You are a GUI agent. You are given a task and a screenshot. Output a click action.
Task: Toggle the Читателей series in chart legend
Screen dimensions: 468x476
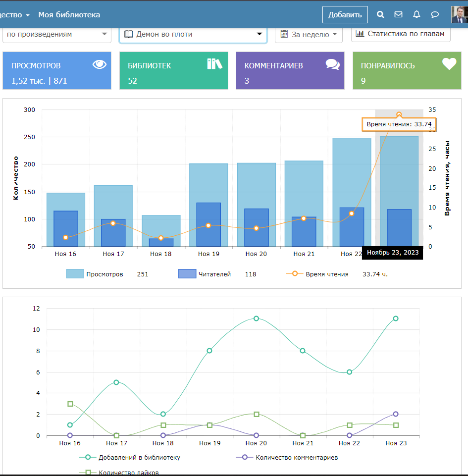click(214, 274)
